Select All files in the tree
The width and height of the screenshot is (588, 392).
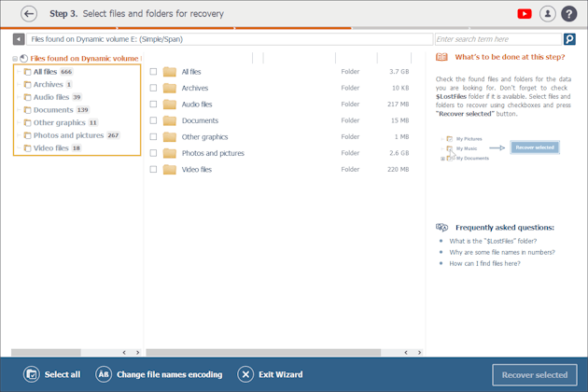(x=45, y=72)
